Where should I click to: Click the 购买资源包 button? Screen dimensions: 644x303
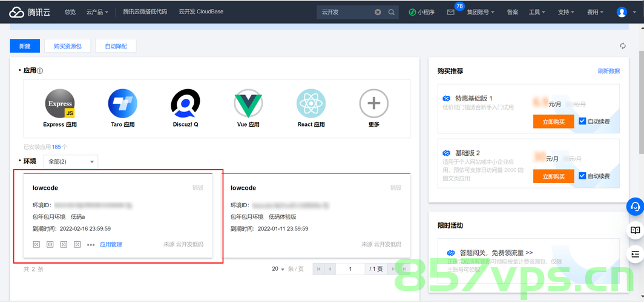point(67,46)
